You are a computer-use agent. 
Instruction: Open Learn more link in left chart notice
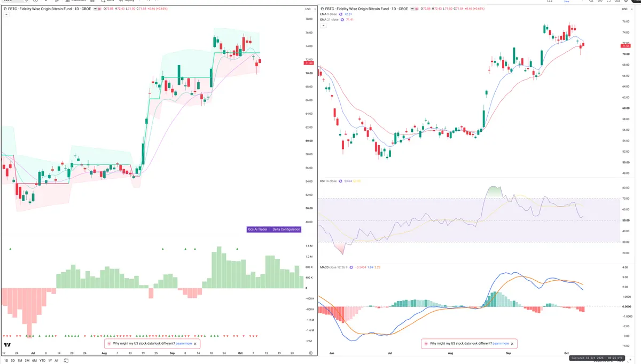tap(183, 344)
